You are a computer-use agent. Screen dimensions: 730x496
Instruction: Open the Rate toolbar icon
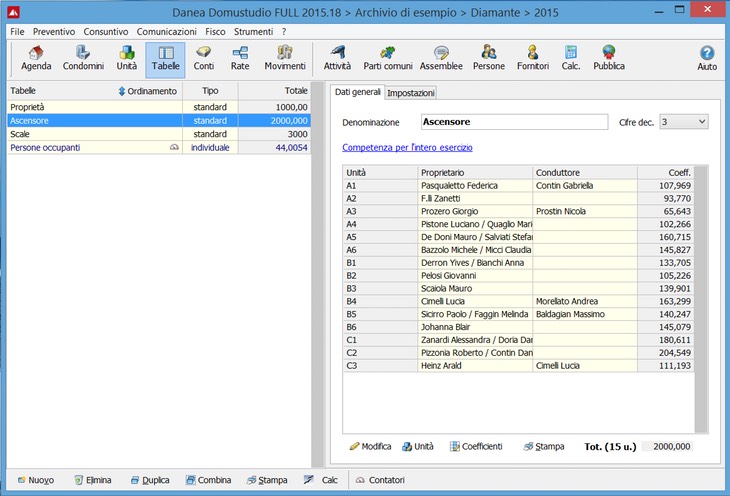click(x=240, y=59)
